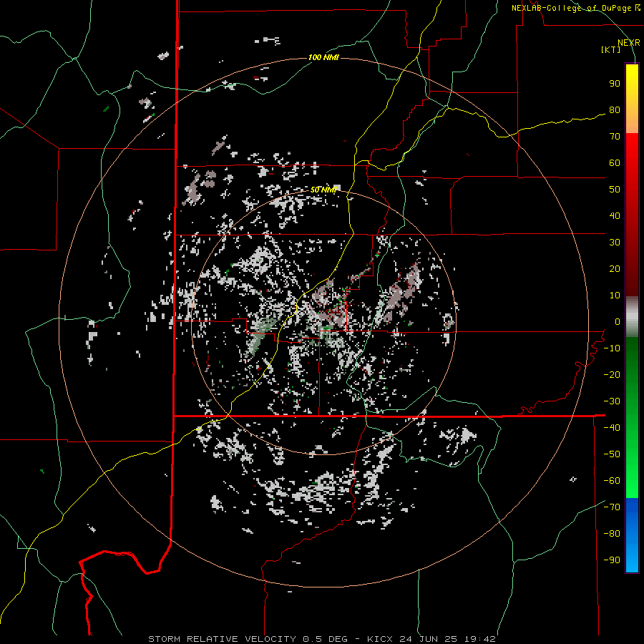Click the -50 value on the color scale
The width and height of the screenshot is (644, 644).
tap(612, 454)
